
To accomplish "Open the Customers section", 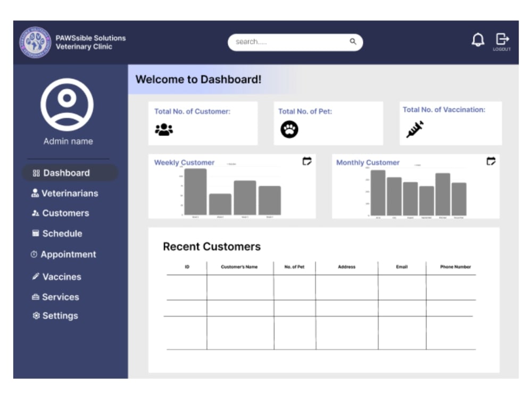I will tap(61, 213).
